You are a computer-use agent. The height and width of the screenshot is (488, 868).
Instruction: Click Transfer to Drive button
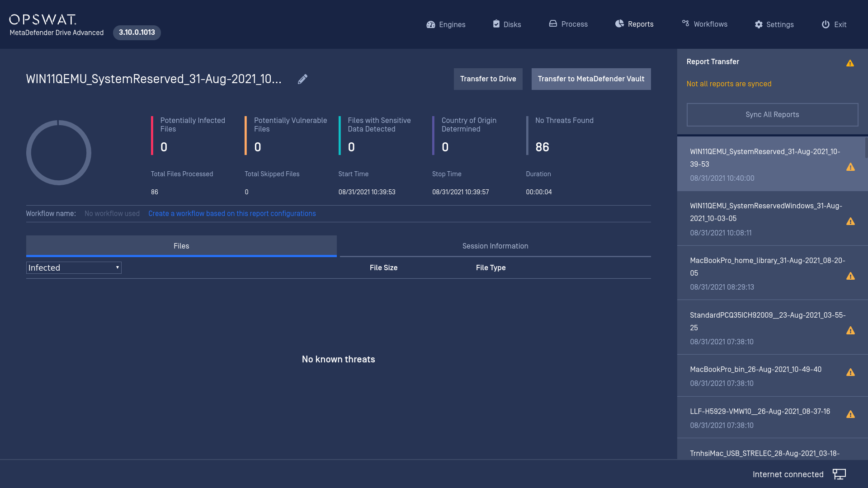(x=488, y=79)
